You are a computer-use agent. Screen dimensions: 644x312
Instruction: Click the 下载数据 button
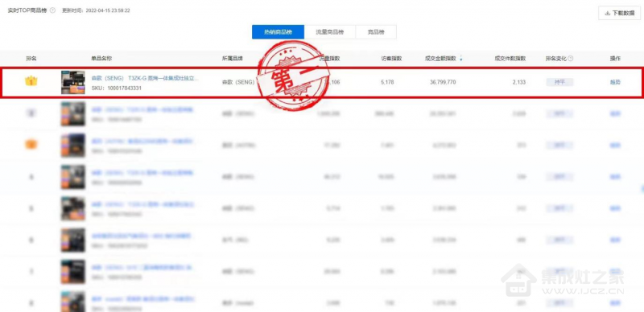pos(619,13)
